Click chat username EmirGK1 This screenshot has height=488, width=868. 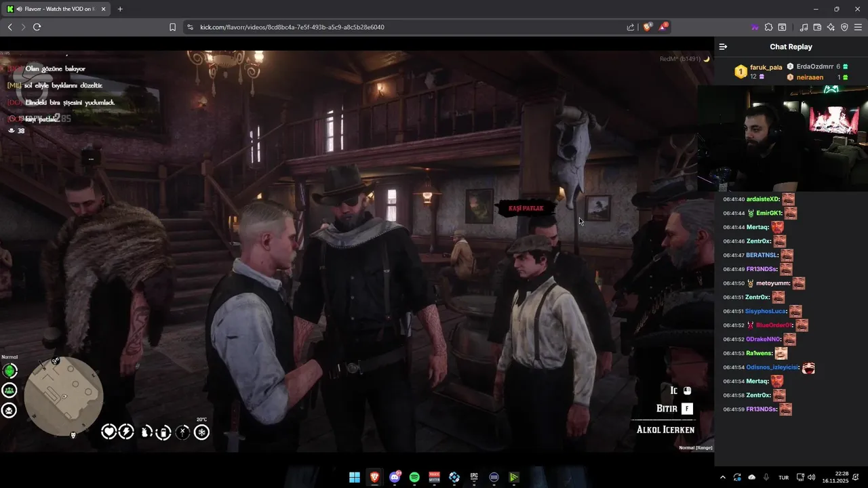pyautogui.click(x=770, y=213)
